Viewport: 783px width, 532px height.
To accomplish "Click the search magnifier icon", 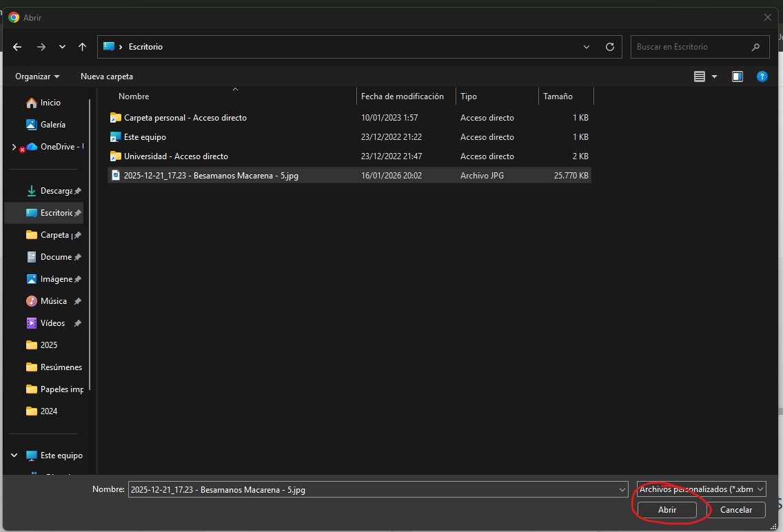I will click(755, 47).
